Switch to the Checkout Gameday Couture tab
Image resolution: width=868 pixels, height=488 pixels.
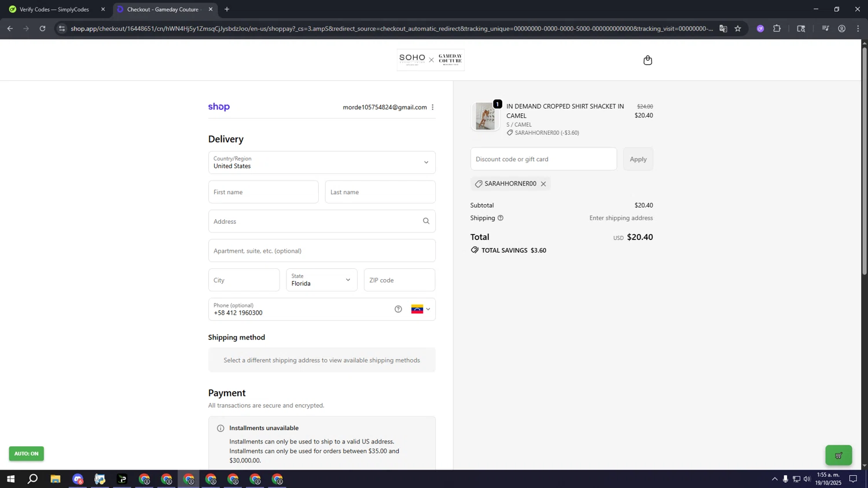164,9
